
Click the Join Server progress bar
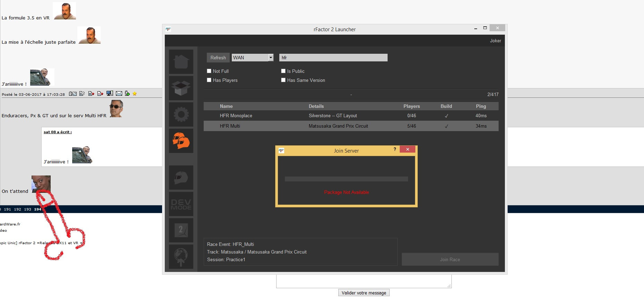tap(346, 179)
